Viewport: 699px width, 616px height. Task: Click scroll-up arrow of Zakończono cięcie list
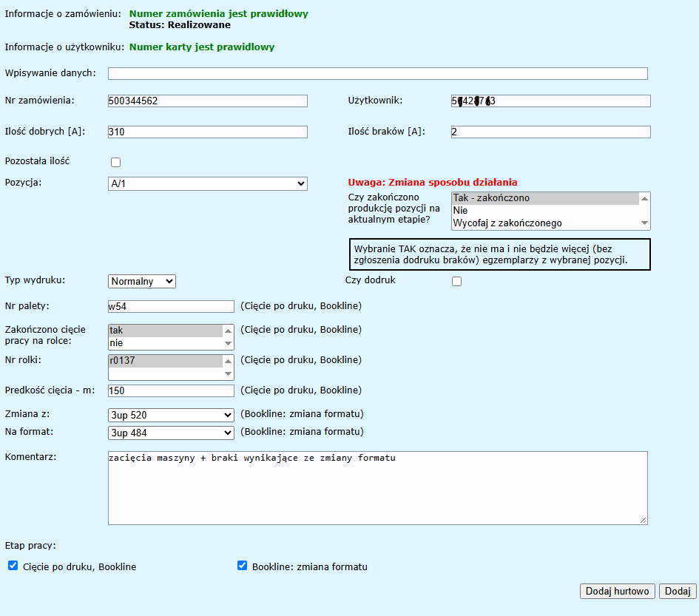point(228,331)
